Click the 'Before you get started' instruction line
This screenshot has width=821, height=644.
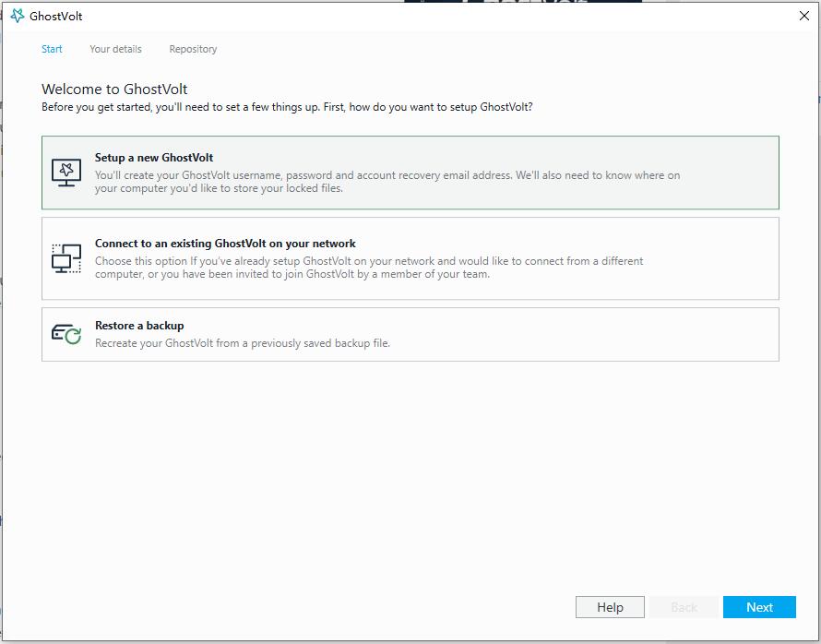pyautogui.click(x=287, y=107)
